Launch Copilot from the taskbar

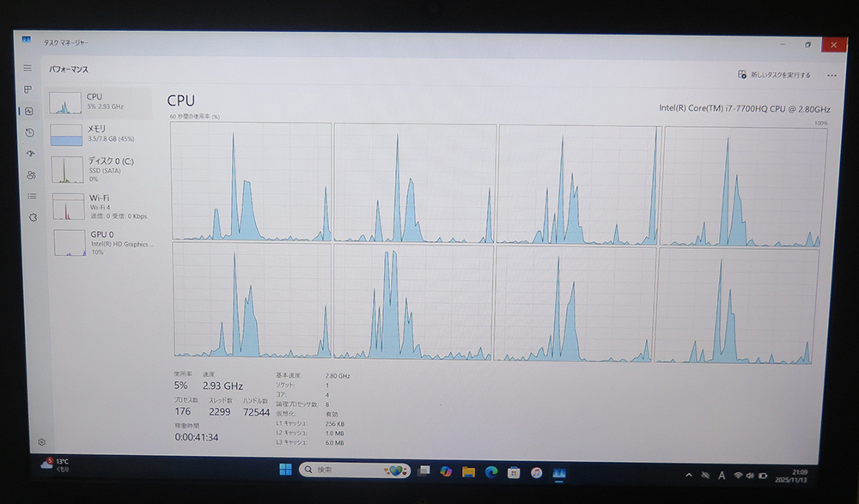coord(446,471)
